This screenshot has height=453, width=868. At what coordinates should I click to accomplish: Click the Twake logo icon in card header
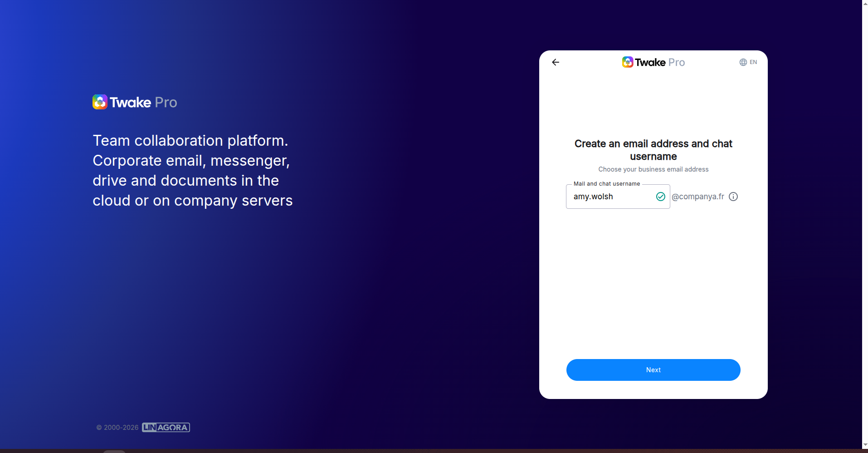point(628,62)
